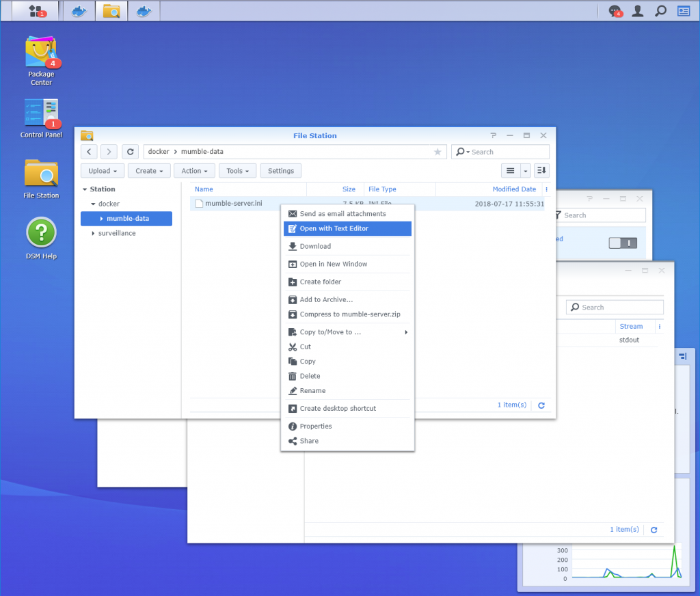
Task: Open the Settings button in File Station
Action: tap(280, 170)
